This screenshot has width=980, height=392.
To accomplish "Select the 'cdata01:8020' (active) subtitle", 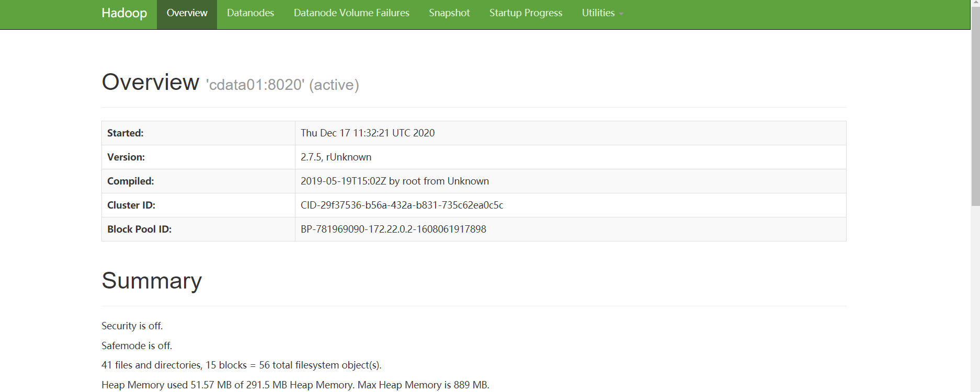I will click(282, 85).
